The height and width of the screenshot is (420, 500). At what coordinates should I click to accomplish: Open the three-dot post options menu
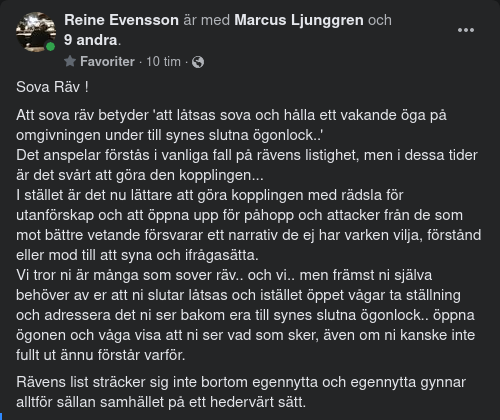pos(466,30)
